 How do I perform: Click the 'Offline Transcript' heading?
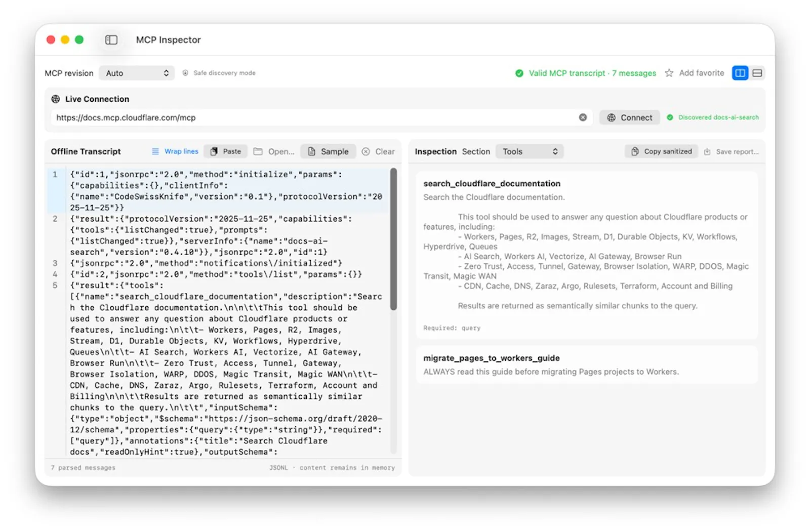(86, 152)
